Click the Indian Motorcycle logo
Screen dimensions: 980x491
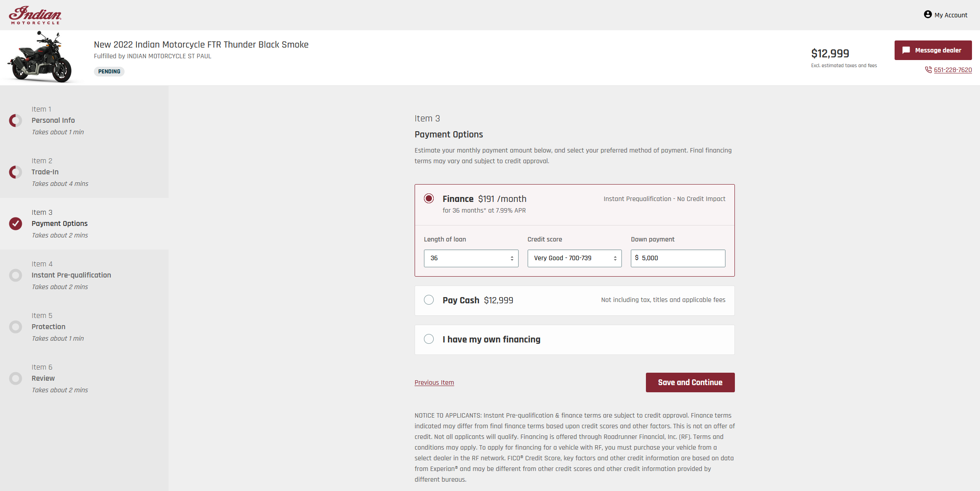tap(35, 15)
